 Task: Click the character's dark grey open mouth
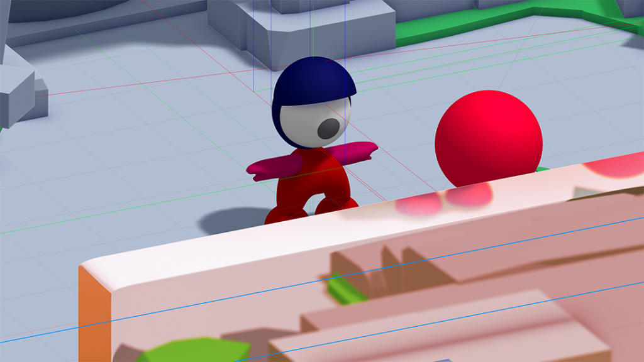pos(328,128)
